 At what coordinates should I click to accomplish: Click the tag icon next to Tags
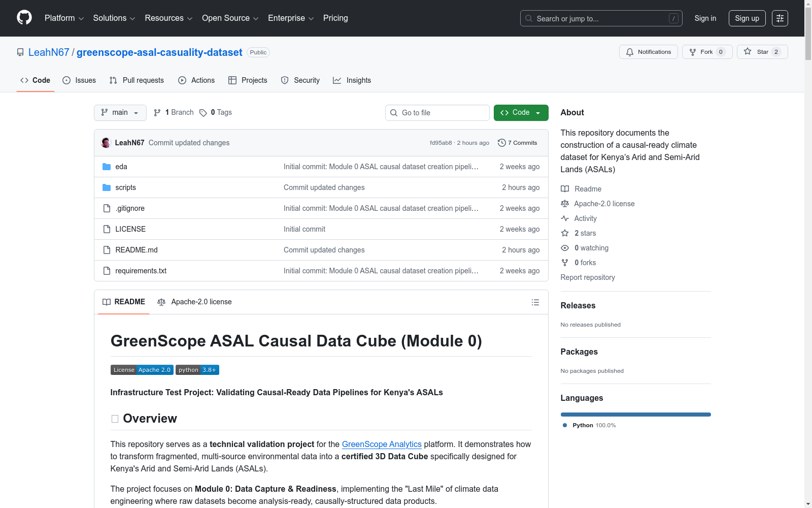click(203, 113)
